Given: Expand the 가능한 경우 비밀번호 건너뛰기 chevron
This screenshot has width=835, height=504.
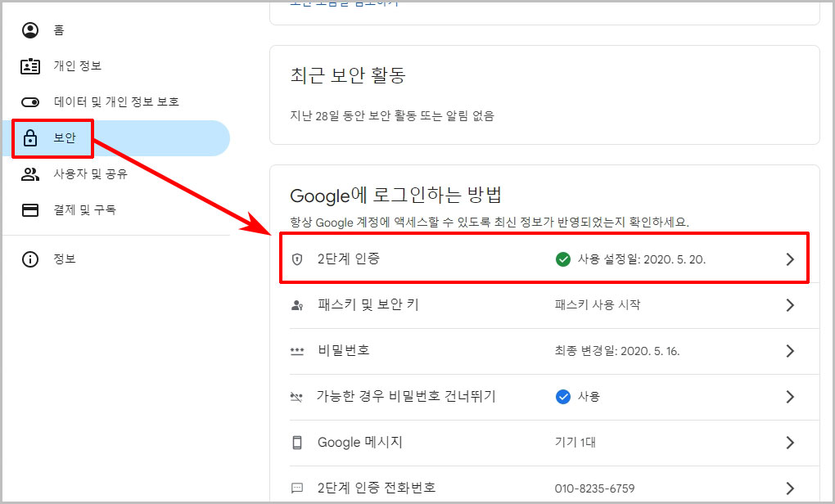Looking at the screenshot, I should (x=789, y=396).
